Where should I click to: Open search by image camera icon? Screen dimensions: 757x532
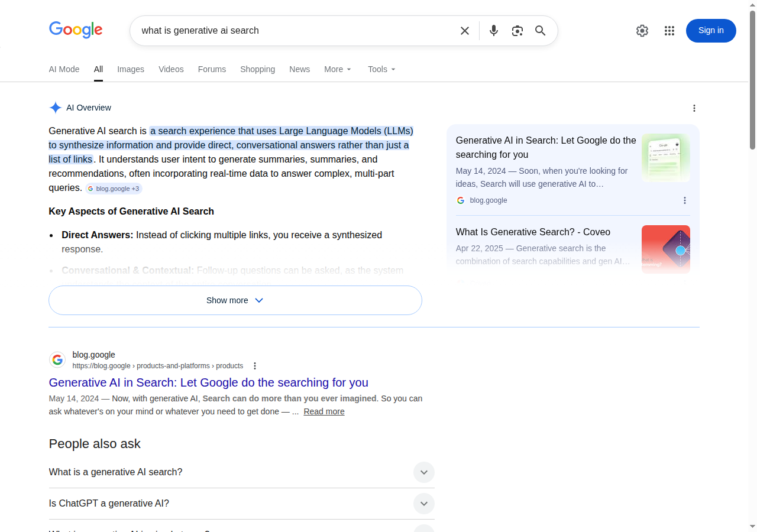click(x=517, y=31)
